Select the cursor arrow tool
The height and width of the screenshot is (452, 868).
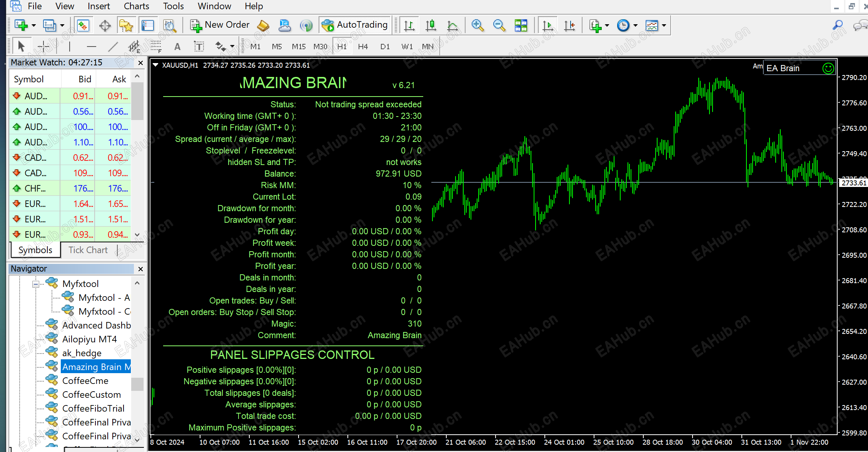(x=21, y=47)
